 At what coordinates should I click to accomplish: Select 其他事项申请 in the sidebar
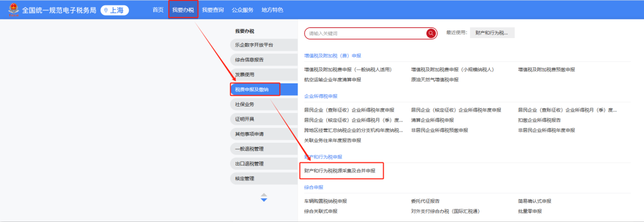264,134
